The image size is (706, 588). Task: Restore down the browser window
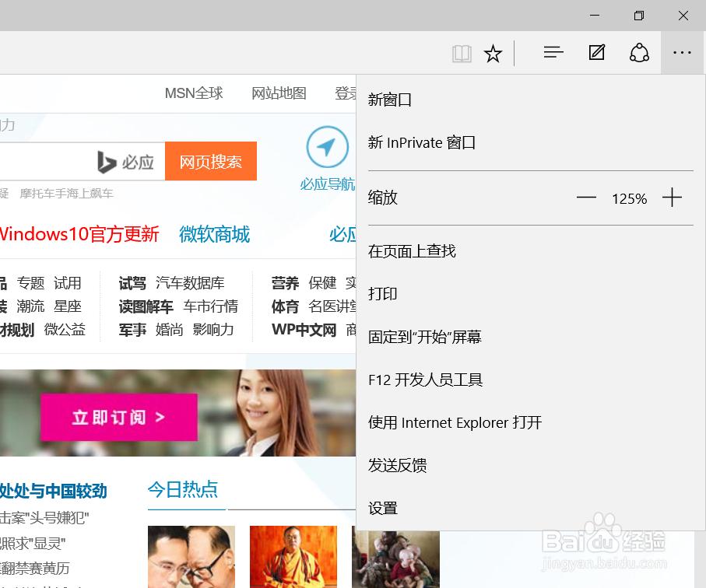coord(639,16)
